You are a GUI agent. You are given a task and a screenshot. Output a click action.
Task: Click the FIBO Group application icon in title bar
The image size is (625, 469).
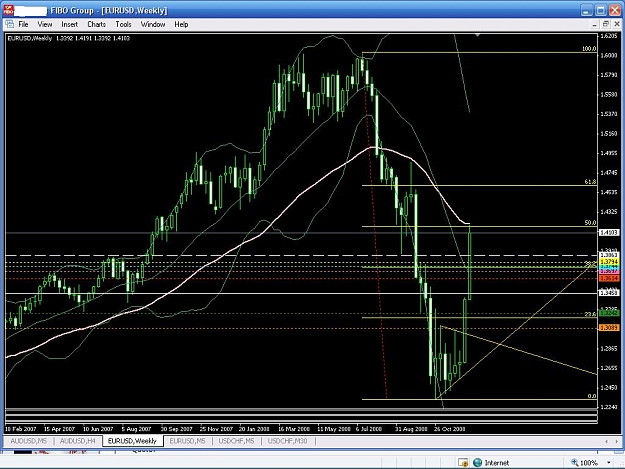coord(8,10)
